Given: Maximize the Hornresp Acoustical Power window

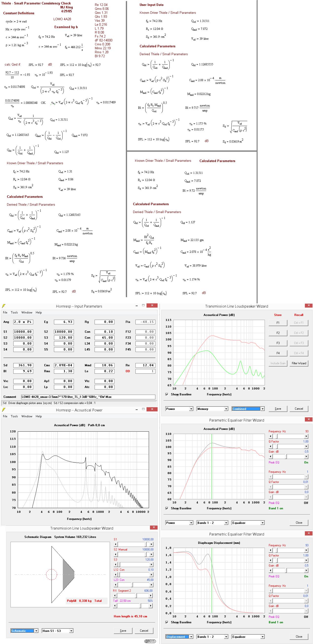Looking at the screenshot, I should point(143,409).
